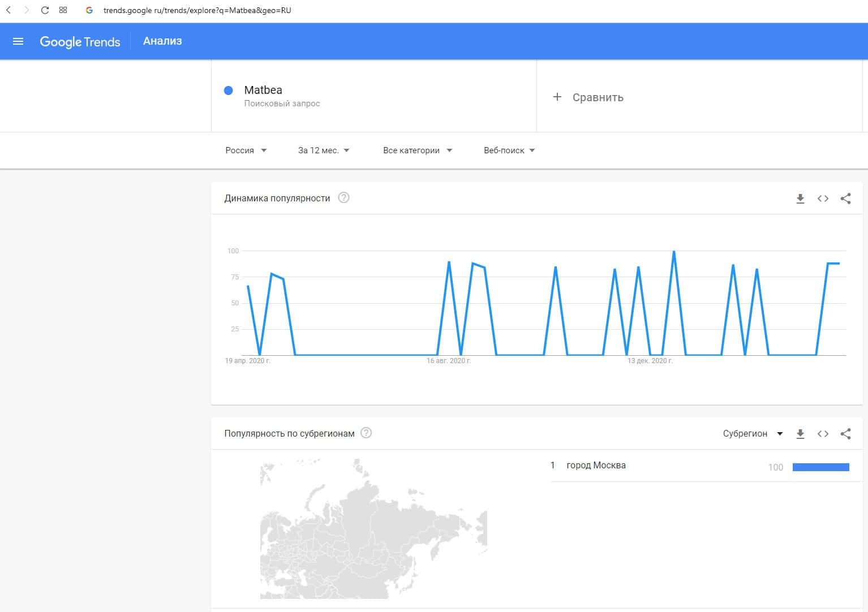Expand the Все категории dropdown
The image size is (868, 612).
point(417,150)
